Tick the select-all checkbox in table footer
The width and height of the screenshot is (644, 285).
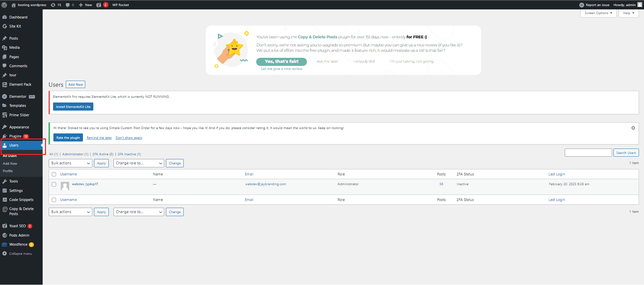(x=54, y=200)
